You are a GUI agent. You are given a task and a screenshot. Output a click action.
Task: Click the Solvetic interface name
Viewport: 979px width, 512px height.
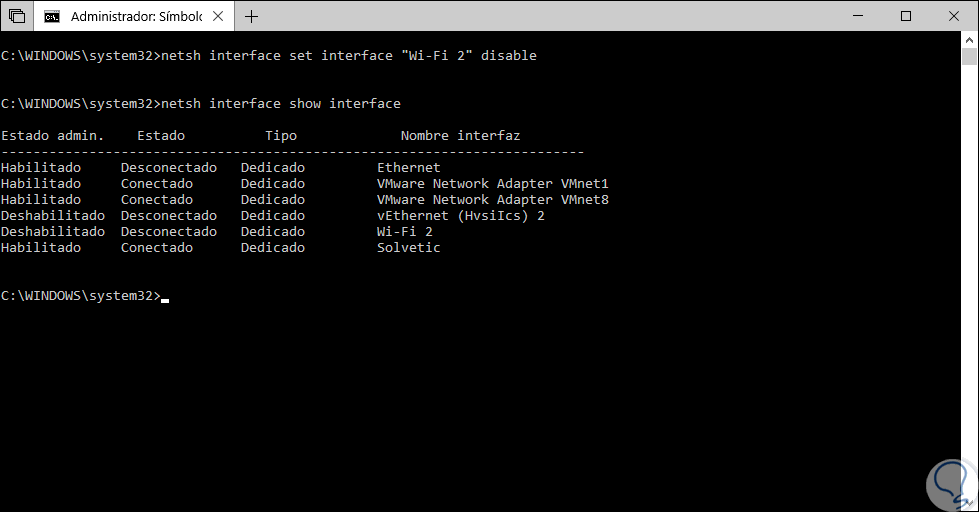408,248
